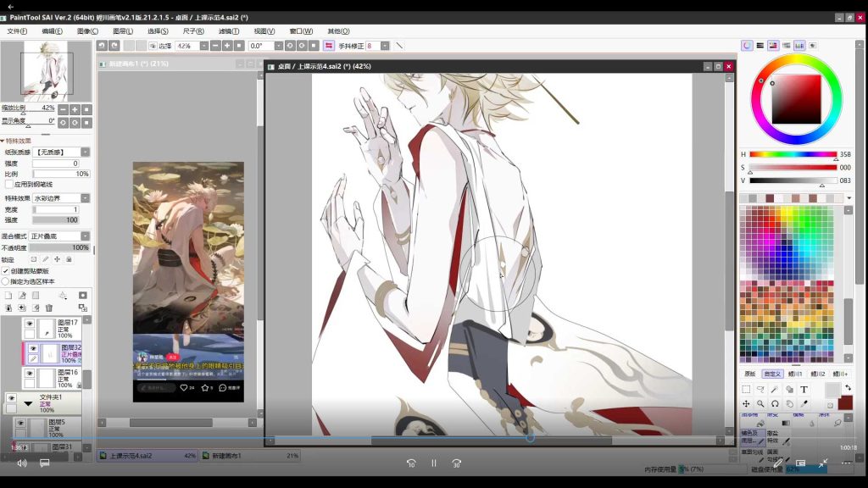Toggle visibility of folder 文件夹1
Screen dimensions: 868x488
coord(11,398)
